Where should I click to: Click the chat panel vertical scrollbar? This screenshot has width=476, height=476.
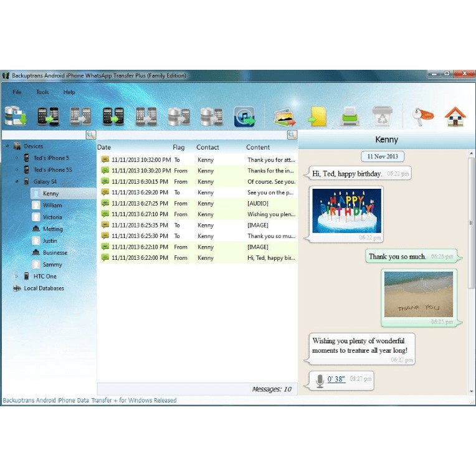point(471,224)
